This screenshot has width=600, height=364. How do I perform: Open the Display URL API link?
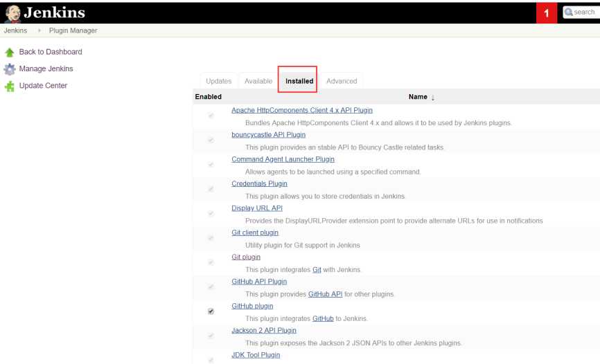pyautogui.click(x=257, y=208)
